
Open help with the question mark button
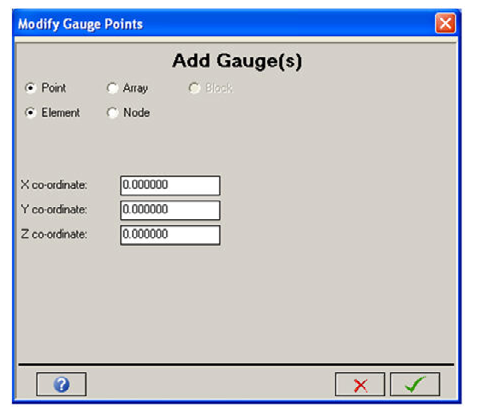coord(61,384)
